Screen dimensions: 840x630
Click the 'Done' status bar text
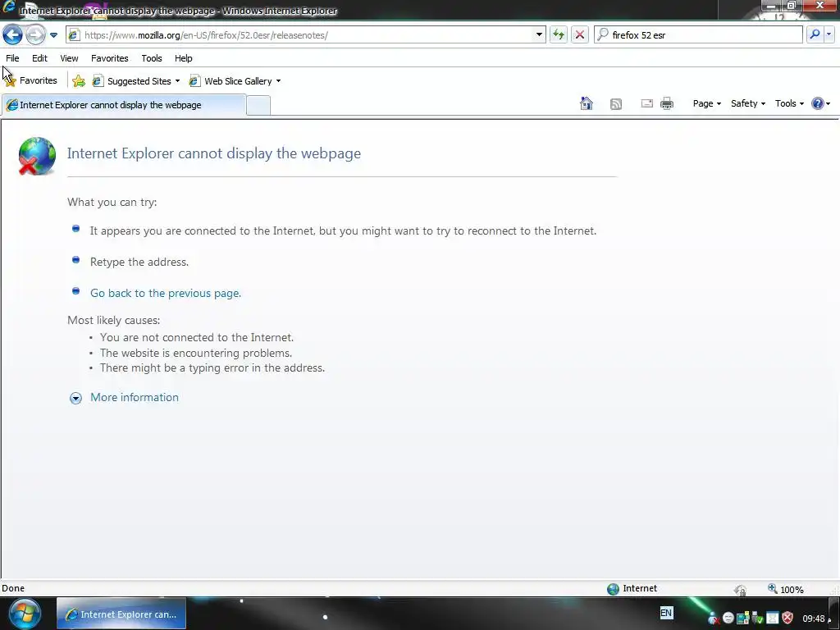tap(13, 588)
